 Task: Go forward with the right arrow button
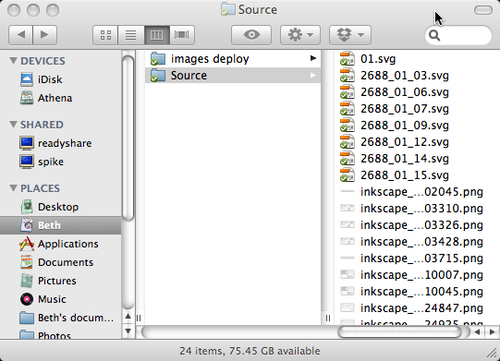(x=45, y=35)
